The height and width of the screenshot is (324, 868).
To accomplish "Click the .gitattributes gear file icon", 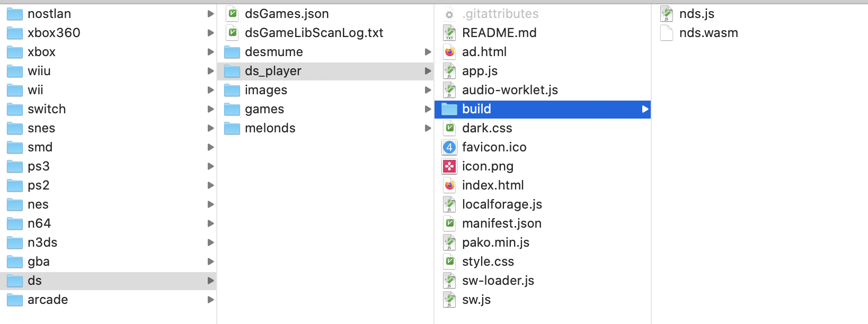I will 449,14.
